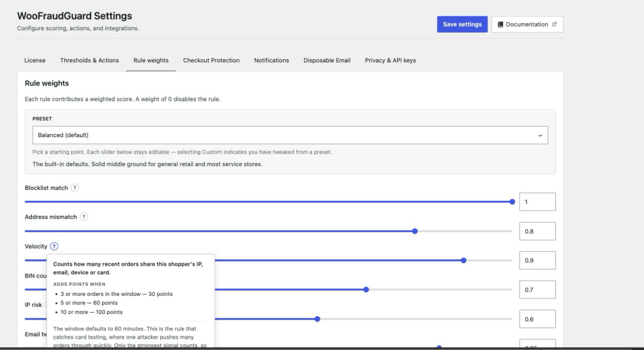Go to the Checkout Protection tab

coord(211,60)
